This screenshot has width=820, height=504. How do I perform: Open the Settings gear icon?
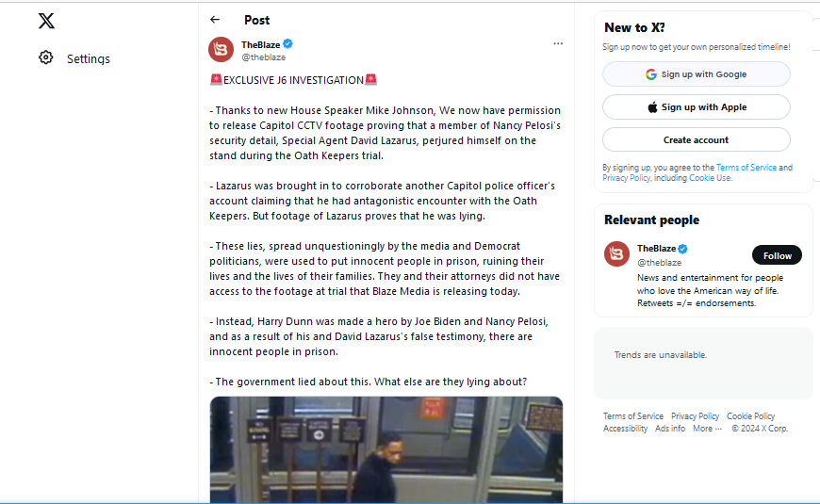click(x=46, y=57)
